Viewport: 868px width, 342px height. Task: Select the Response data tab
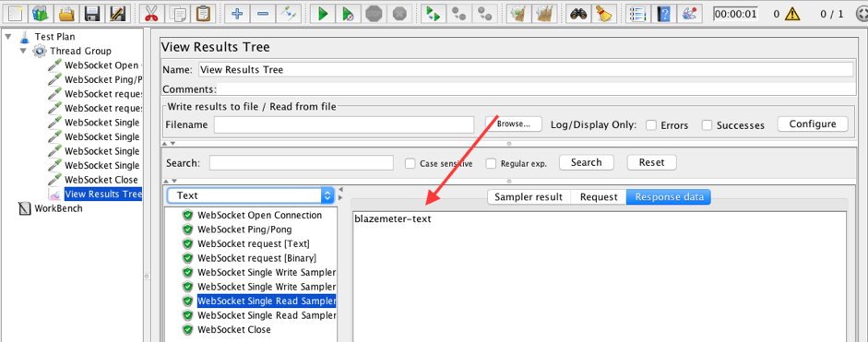670,197
